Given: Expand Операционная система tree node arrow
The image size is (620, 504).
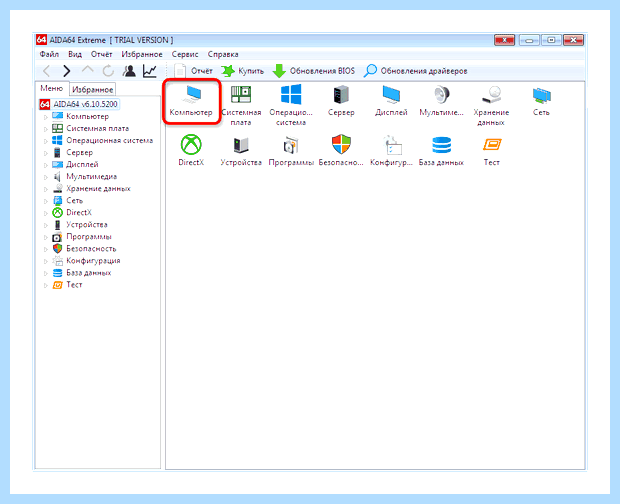Looking at the screenshot, I should click(46, 141).
